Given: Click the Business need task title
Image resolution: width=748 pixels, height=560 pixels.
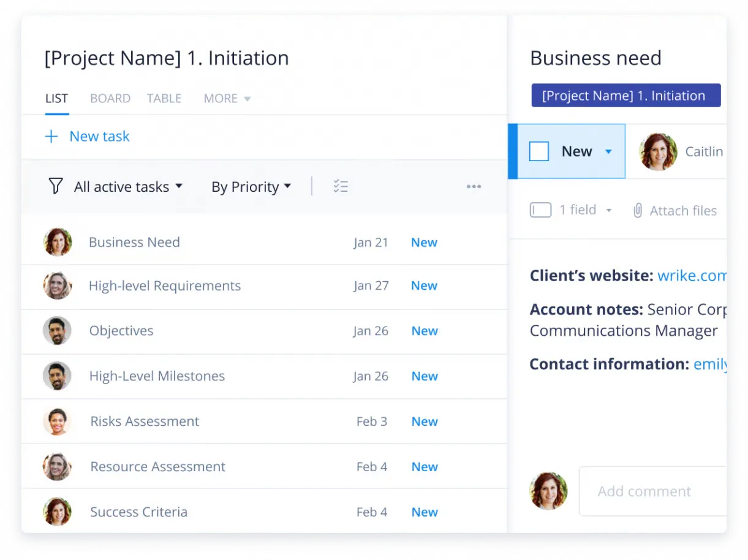Looking at the screenshot, I should [595, 58].
